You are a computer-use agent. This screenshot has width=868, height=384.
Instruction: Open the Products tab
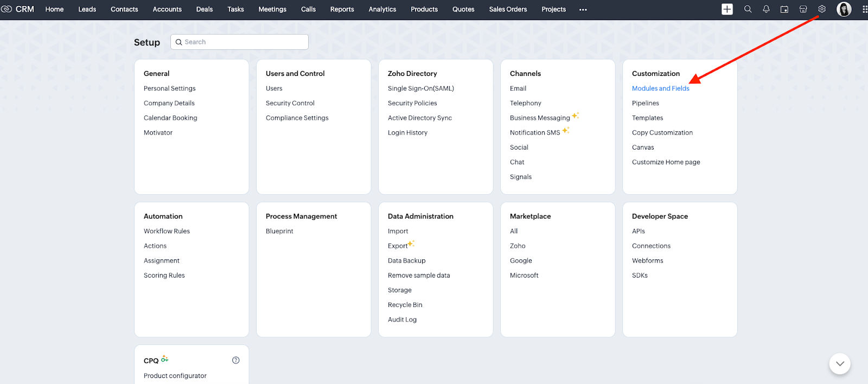pos(424,9)
